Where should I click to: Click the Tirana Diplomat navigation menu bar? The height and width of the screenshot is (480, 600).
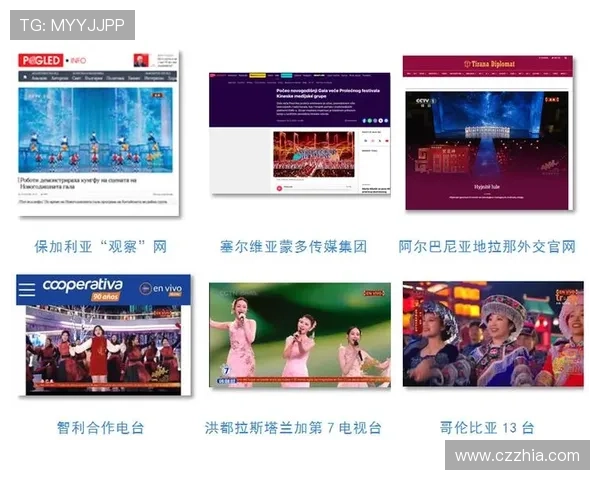(x=488, y=73)
